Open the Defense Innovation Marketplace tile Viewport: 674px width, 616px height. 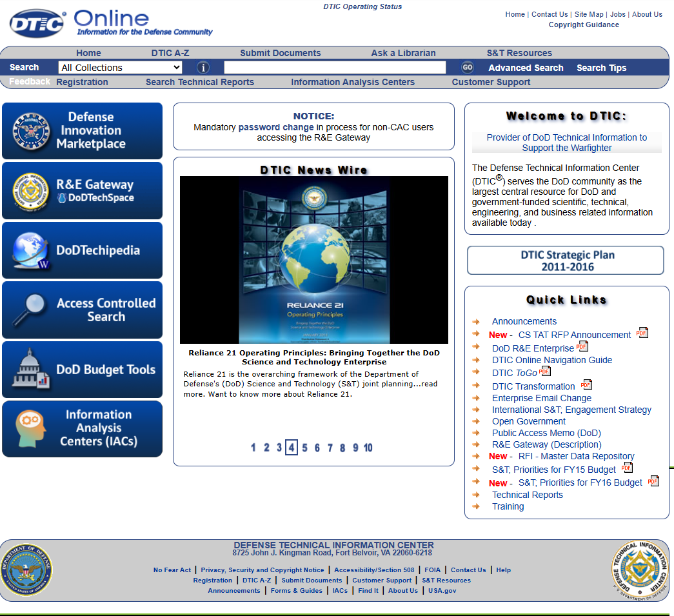tap(82, 131)
